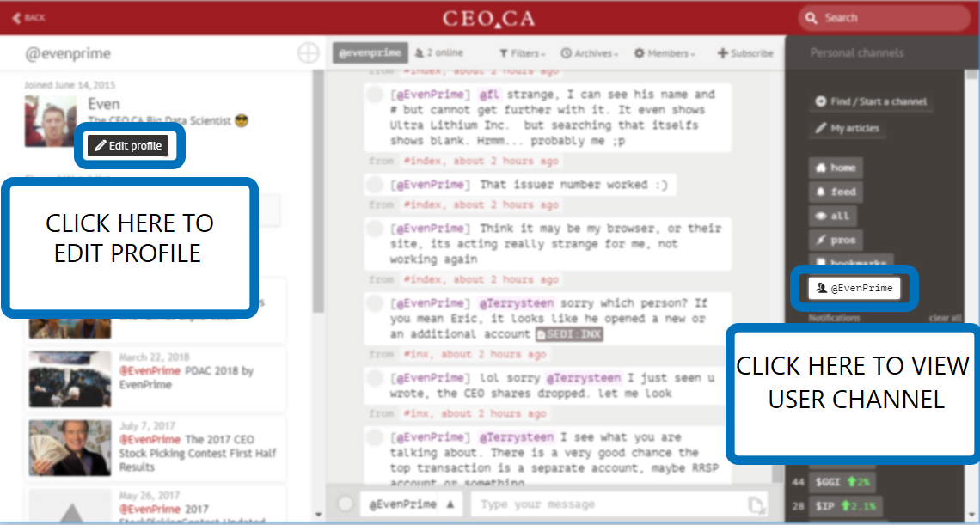Open the all channel
Viewport: 980px width, 525px height.
pos(832,216)
